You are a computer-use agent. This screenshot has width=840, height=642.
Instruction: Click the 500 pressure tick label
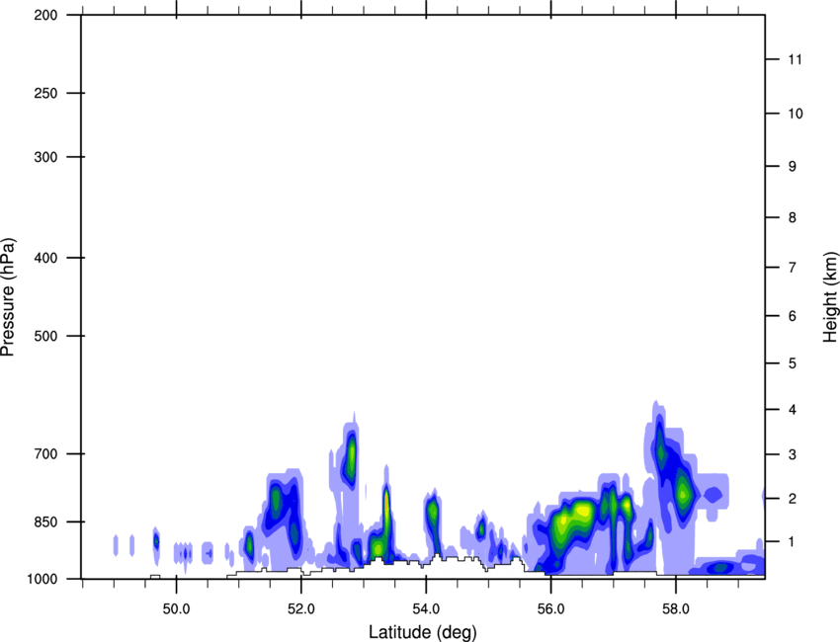[x=45, y=336]
